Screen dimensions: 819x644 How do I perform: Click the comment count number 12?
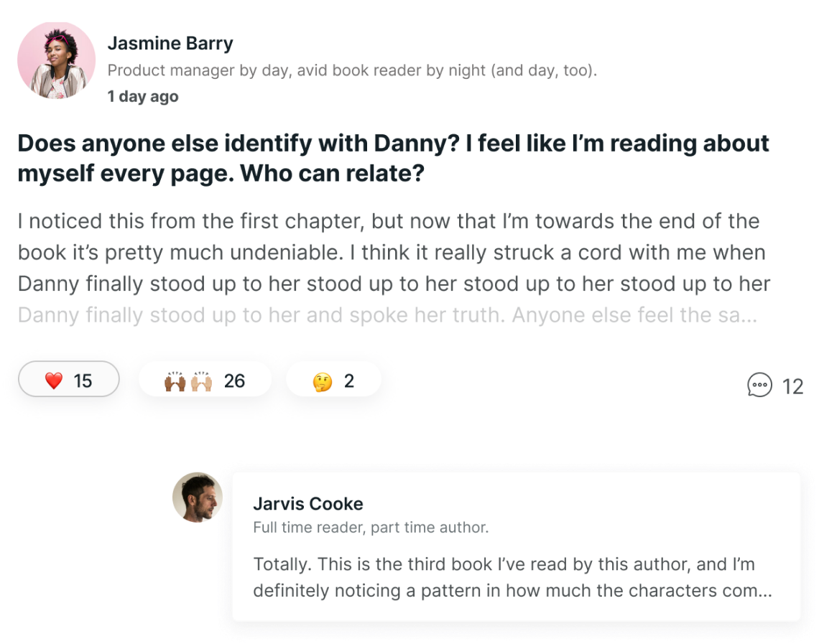pos(792,387)
